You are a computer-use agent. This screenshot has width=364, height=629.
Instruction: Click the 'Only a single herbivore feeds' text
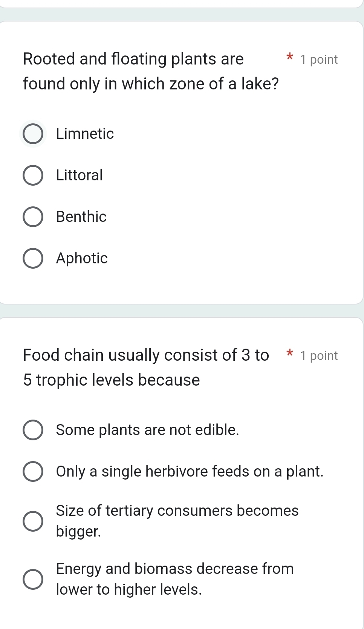coord(190,471)
